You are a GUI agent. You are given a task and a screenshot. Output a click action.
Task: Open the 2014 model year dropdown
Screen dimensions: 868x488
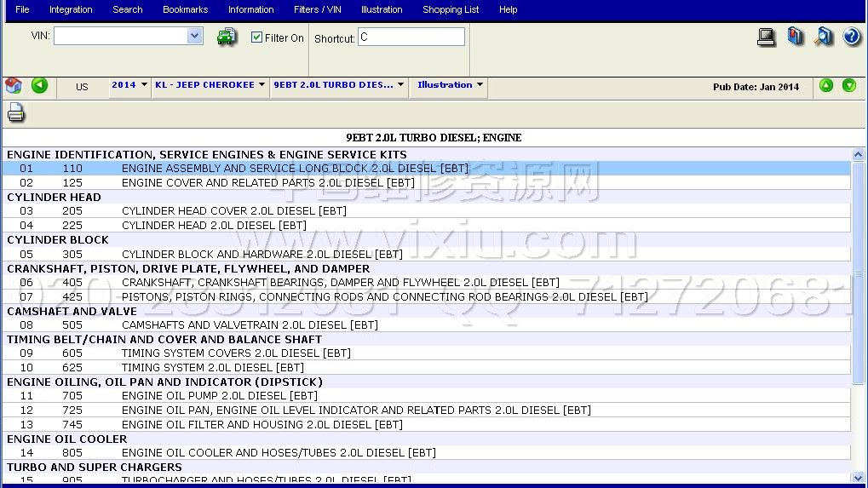[x=129, y=85]
